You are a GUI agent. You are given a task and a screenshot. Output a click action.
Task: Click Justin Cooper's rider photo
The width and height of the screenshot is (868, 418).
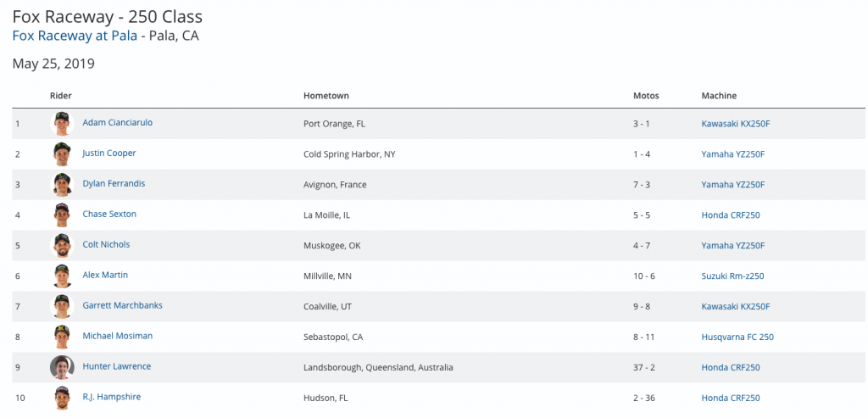pos(62,154)
